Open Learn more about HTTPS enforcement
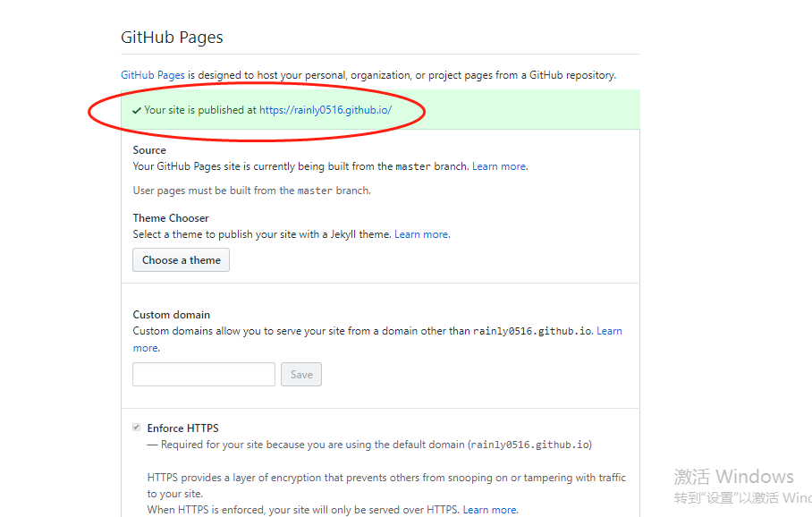 coord(489,509)
